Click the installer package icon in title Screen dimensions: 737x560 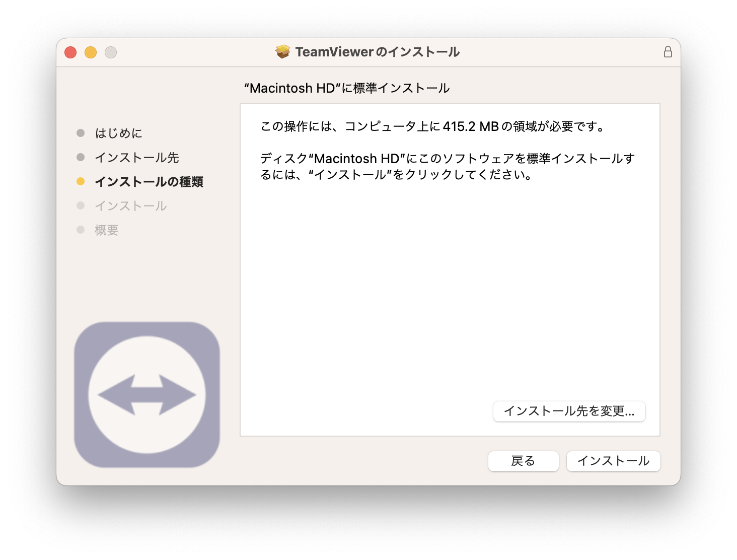[x=283, y=52]
